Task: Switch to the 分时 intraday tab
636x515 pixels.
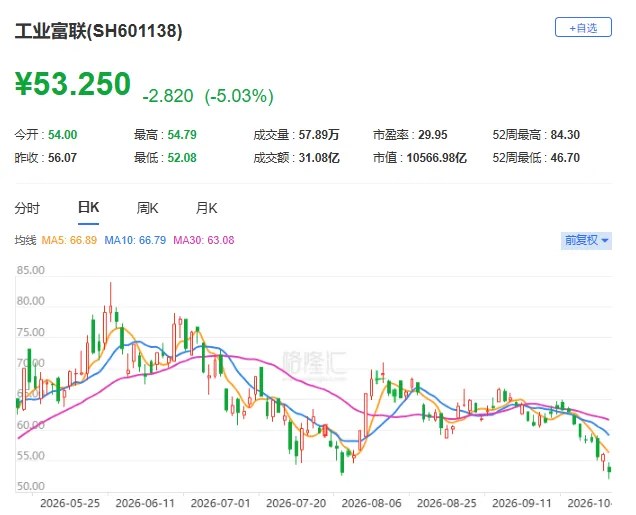Action: point(27,208)
